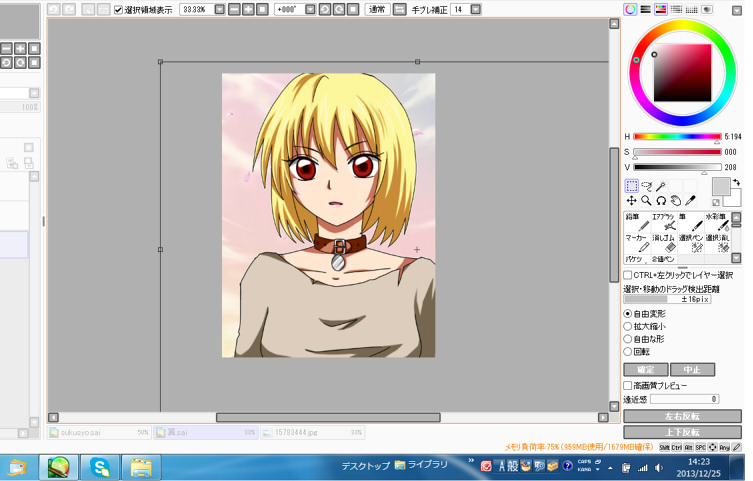
Task: Show the color wheel panel
Action: tap(630, 9)
